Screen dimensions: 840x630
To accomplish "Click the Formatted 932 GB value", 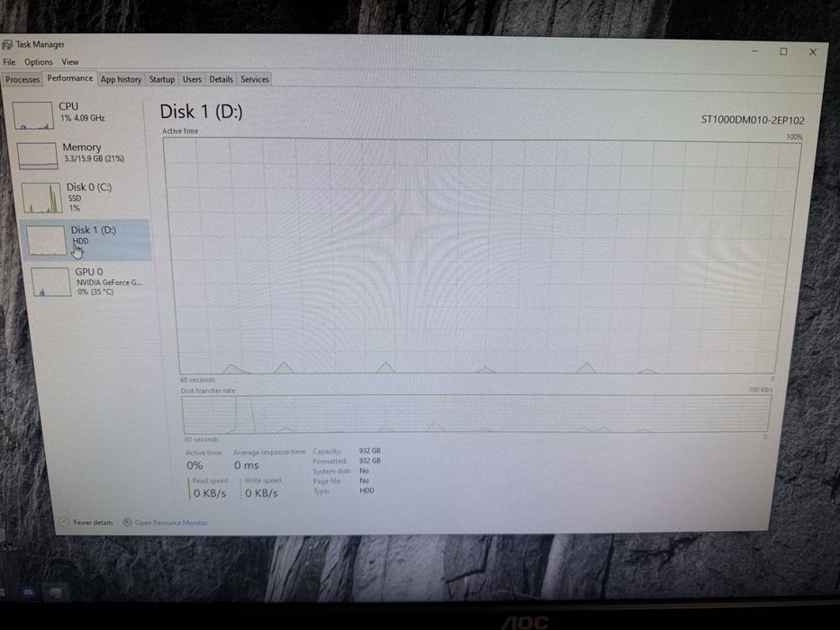I will point(370,461).
